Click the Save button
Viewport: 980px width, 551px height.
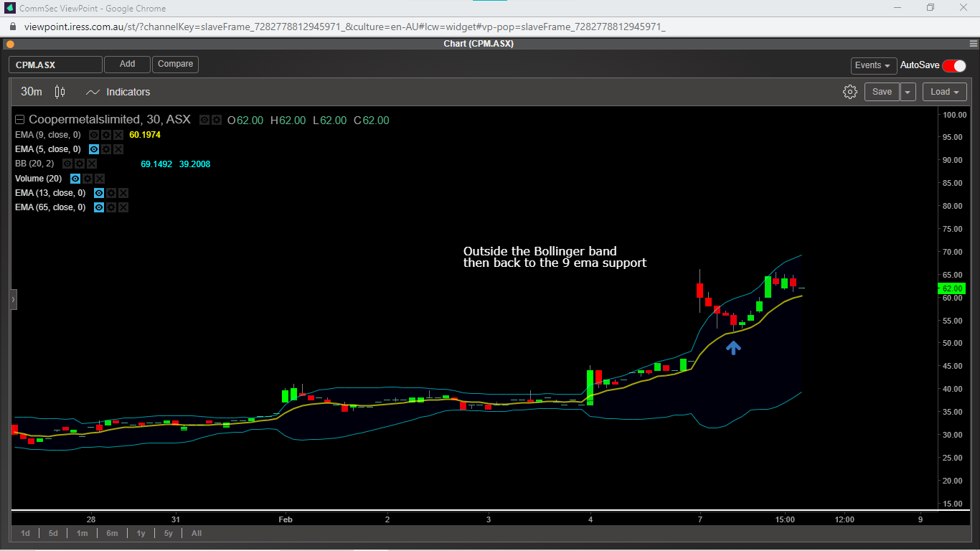pos(882,92)
